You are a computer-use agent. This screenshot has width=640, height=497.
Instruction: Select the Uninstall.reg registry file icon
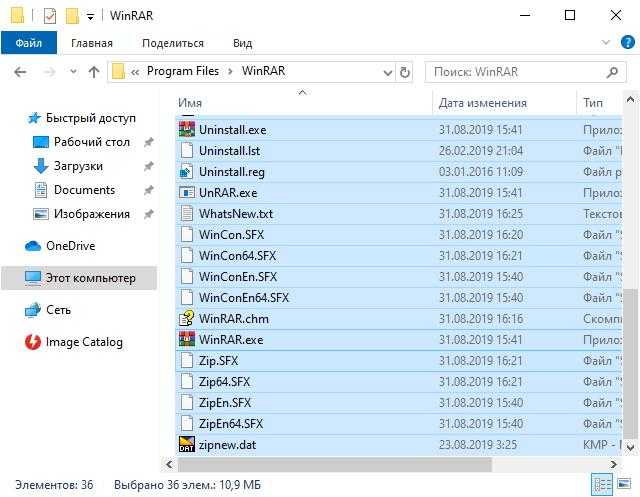(187, 172)
